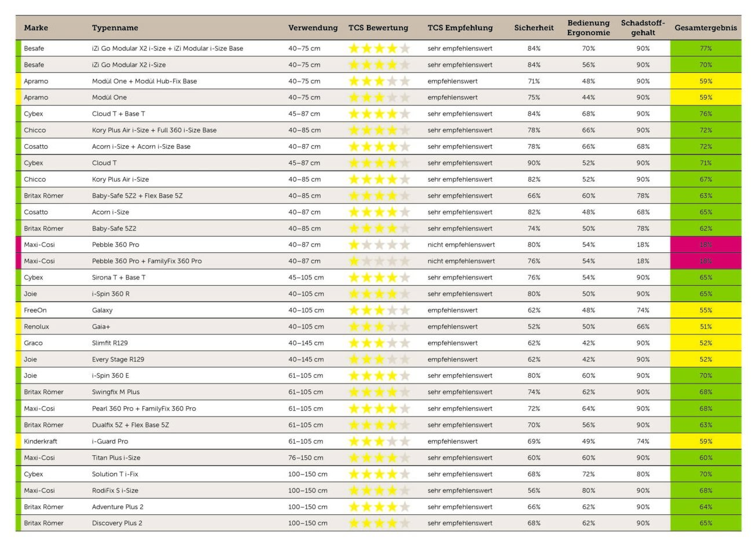Click the 'Kinderkraft' brand cell

point(41,441)
